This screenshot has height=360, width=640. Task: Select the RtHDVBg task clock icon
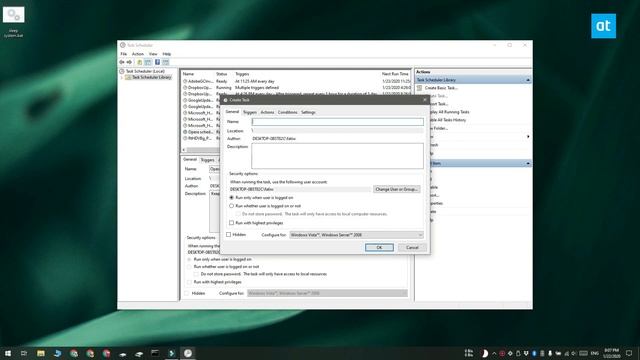pyautogui.click(x=185, y=138)
